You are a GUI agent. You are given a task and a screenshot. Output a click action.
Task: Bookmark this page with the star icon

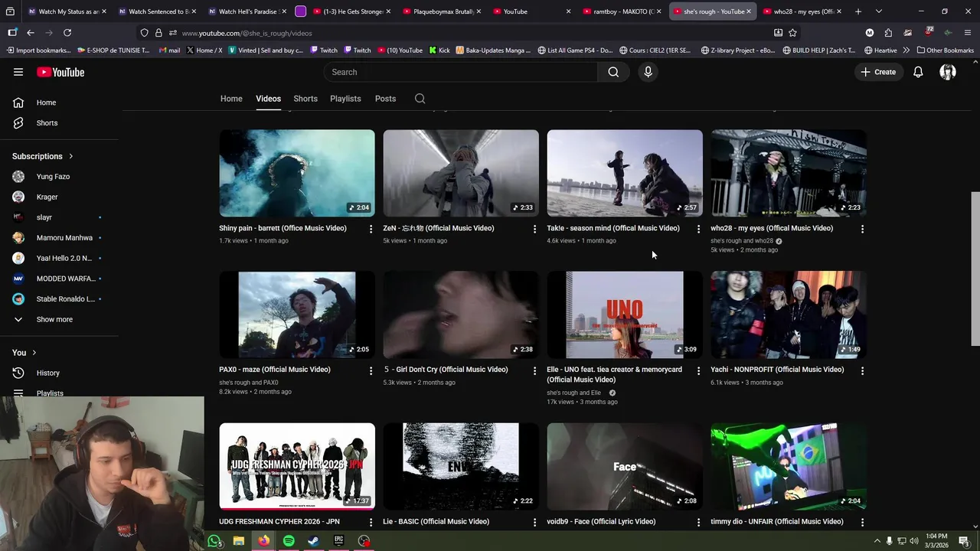click(792, 33)
